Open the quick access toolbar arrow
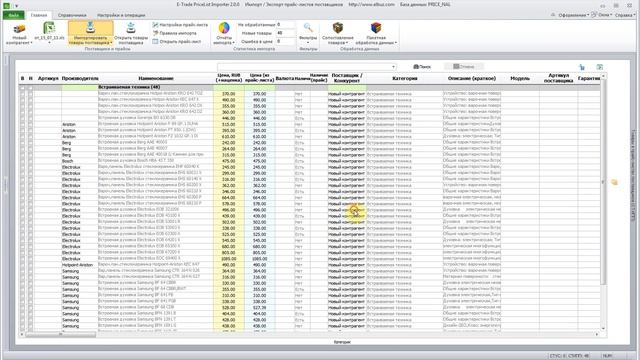Image resolution: width=640 pixels, height=360 pixels. pos(16,6)
